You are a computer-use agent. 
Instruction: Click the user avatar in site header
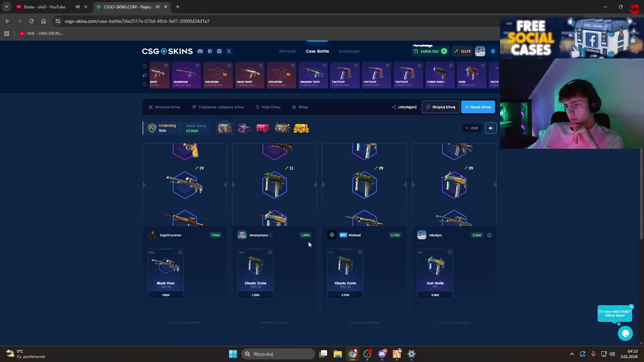(480, 51)
